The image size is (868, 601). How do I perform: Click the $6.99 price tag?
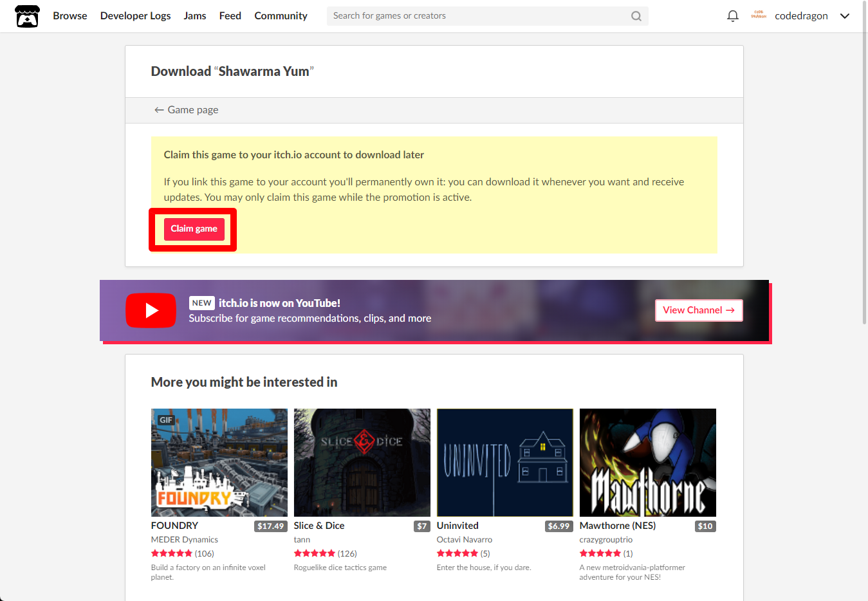coord(559,526)
